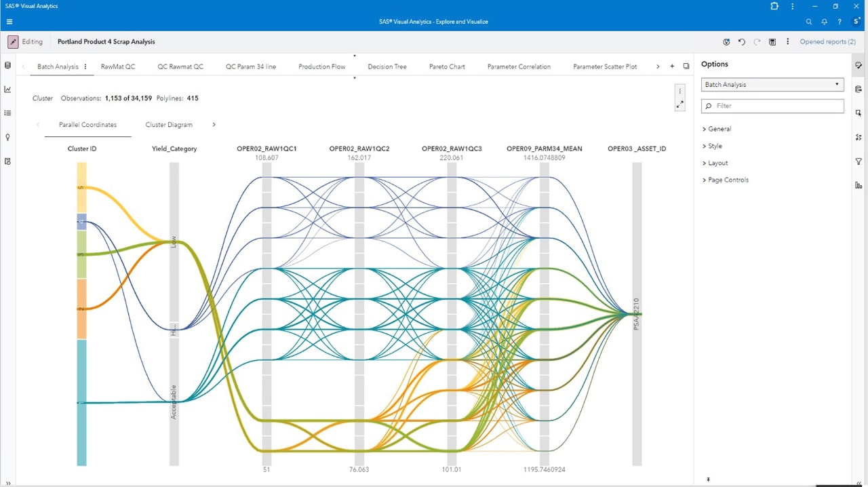
Task: Select the Objects list icon on left sidebar
Action: click(7, 113)
